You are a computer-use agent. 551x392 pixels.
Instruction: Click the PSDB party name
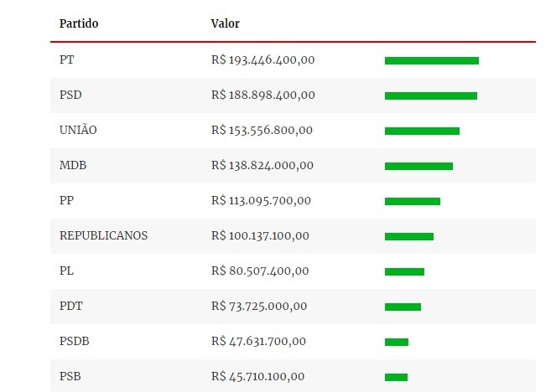[x=75, y=341]
